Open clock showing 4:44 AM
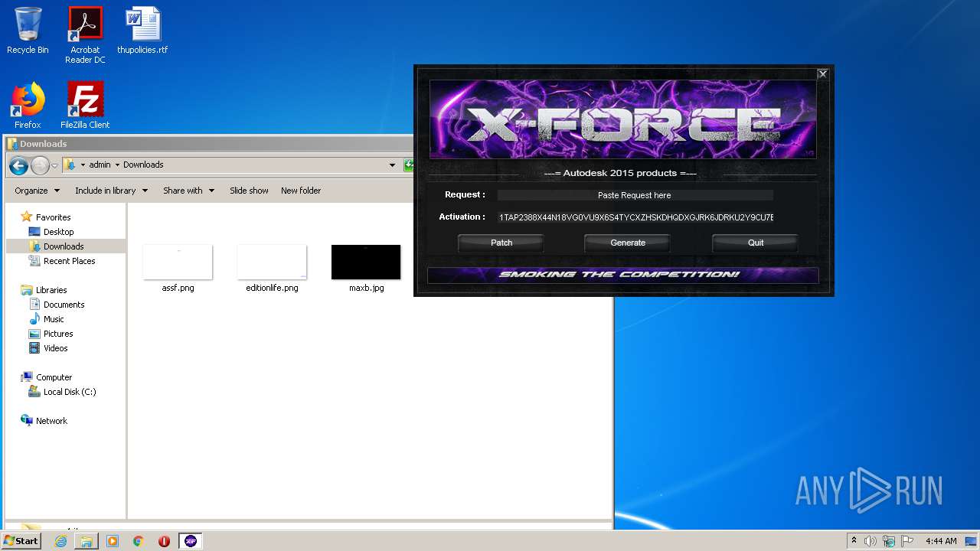This screenshot has width=980, height=551. coord(941,541)
